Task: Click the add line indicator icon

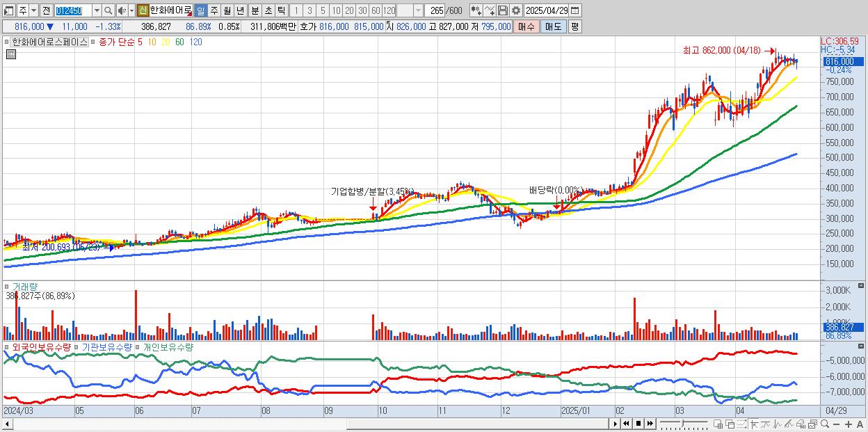Action: (x=490, y=10)
